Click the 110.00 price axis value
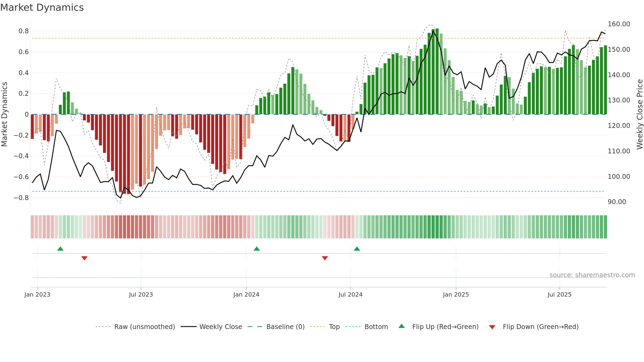 point(619,151)
